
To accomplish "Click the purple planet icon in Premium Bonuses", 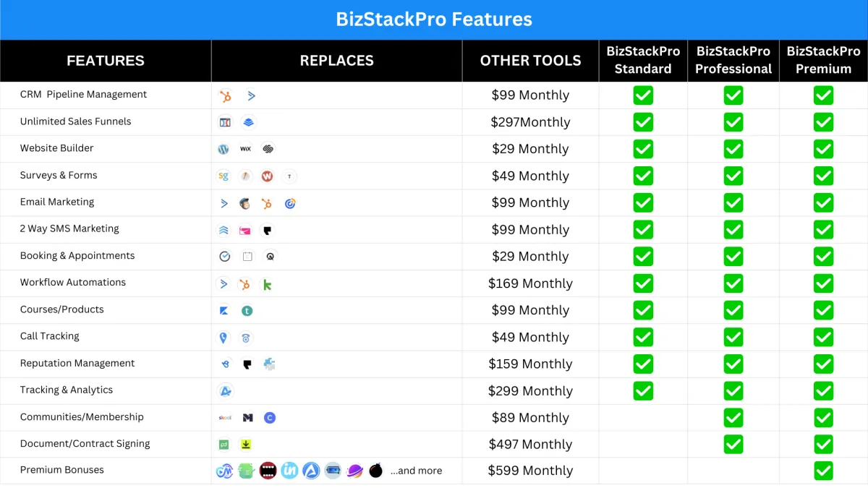I will pos(354,471).
